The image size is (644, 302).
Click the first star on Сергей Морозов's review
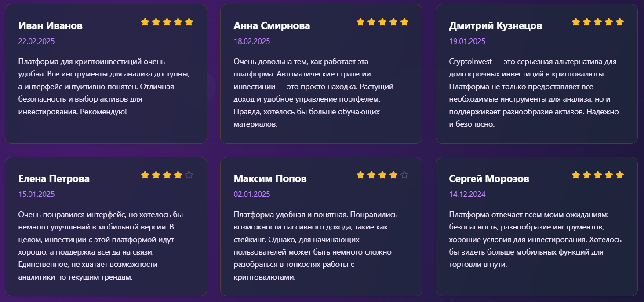tap(576, 175)
